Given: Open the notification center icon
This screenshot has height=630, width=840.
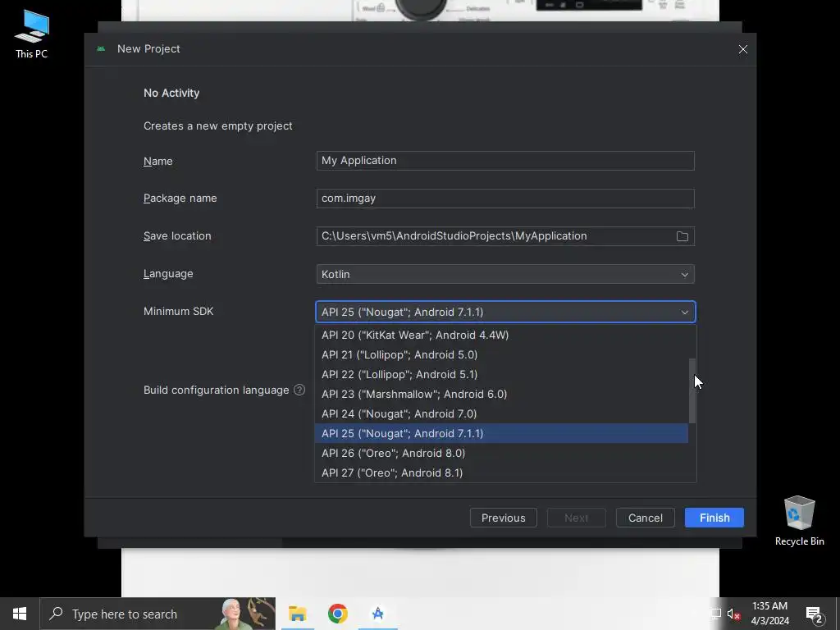Looking at the screenshot, I should (x=814, y=614).
